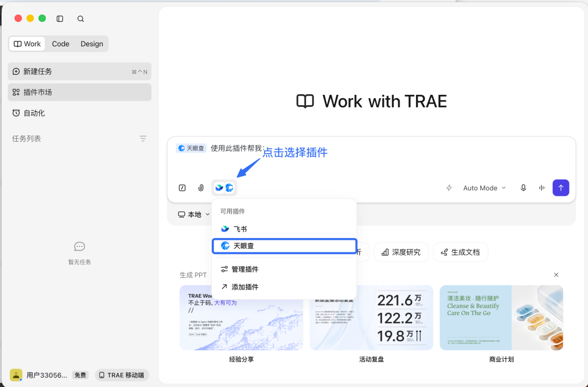The width and height of the screenshot is (588, 387).
Task: Switch to the Work tab
Action: coord(27,44)
